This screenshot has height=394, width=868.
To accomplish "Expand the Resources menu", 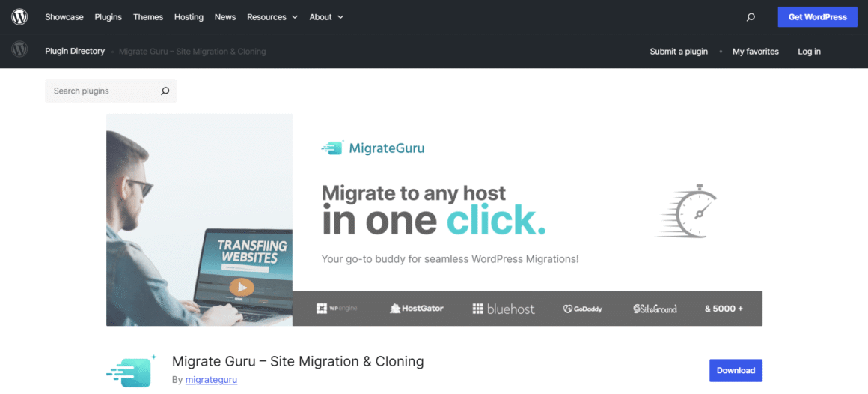I will tap(272, 17).
